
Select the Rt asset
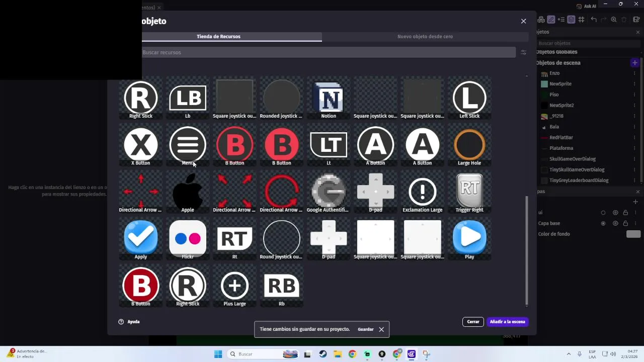(234, 238)
